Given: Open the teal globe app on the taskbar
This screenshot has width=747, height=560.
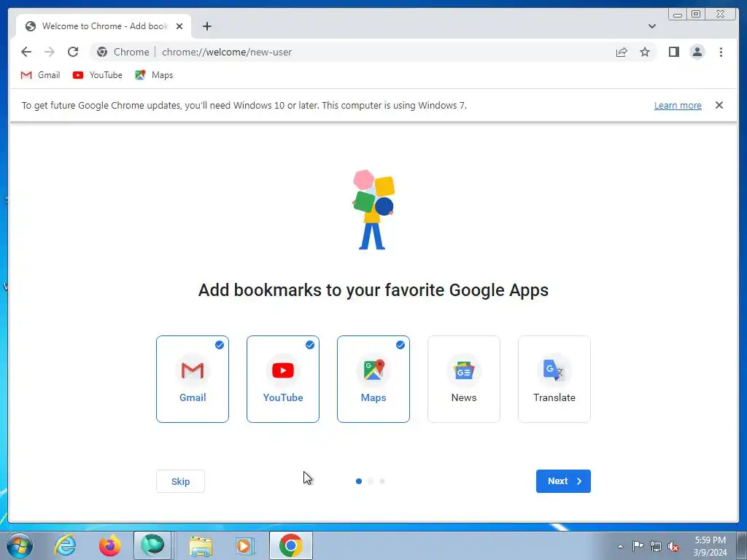Looking at the screenshot, I should click(152, 545).
